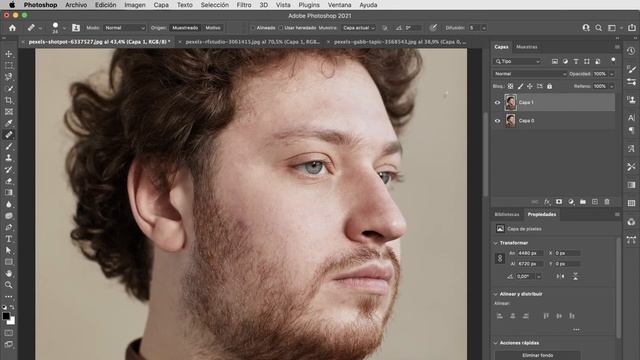Open the layer blend mode Normal dropdown

click(x=529, y=74)
